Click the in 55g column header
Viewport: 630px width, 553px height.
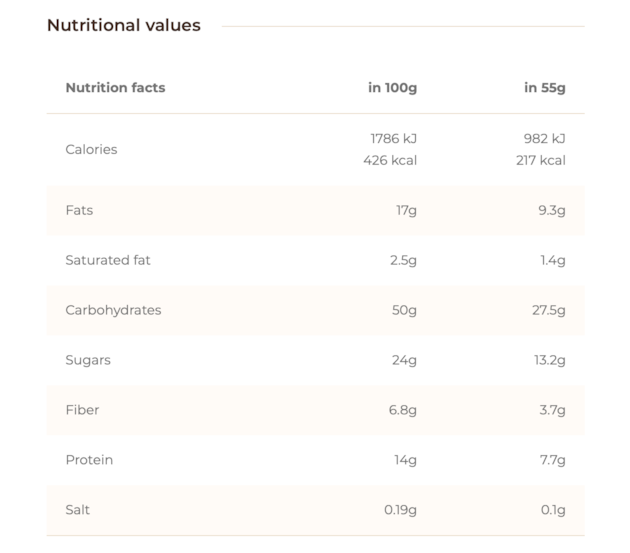[x=545, y=88]
